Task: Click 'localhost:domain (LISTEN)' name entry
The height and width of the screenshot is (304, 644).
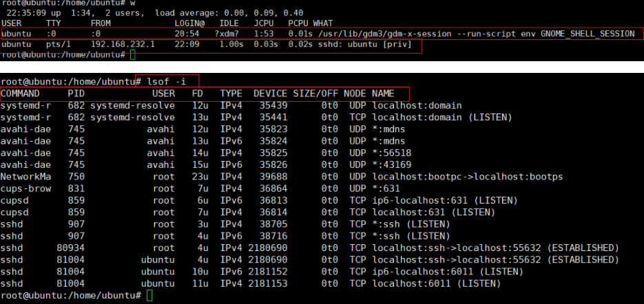Action: [x=442, y=118]
